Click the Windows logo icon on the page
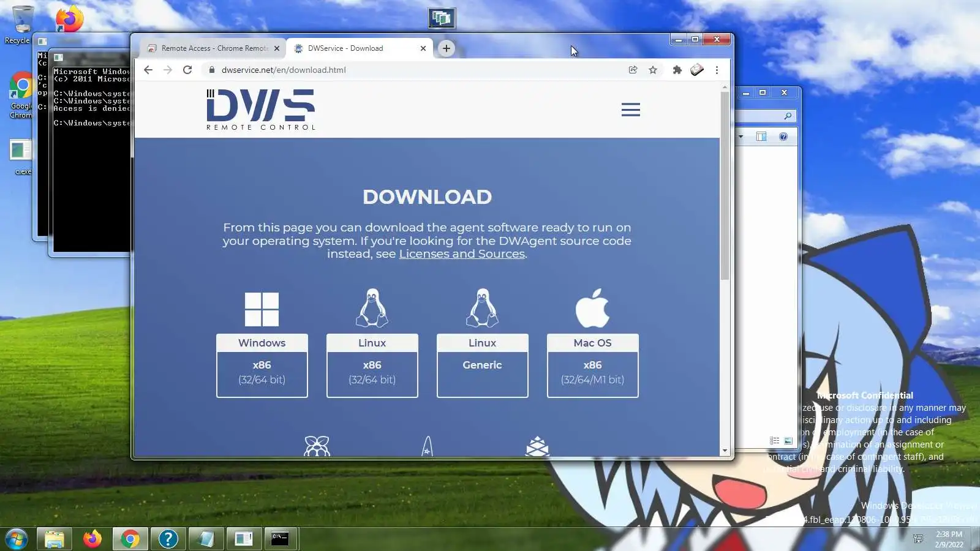The height and width of the screenshot is (551, 980). pyautogui.click(x=262, y=309)
